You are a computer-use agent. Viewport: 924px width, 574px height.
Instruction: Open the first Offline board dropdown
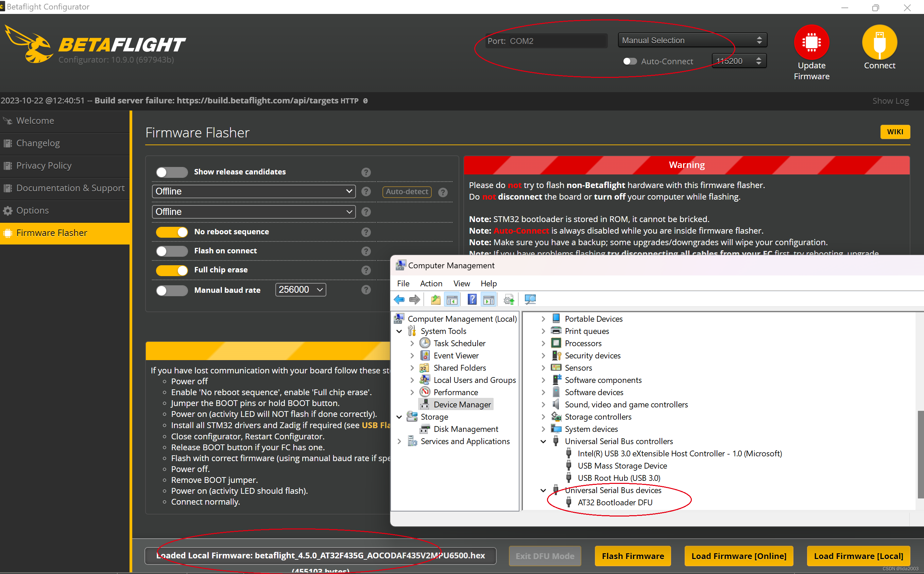click(254, 191)
